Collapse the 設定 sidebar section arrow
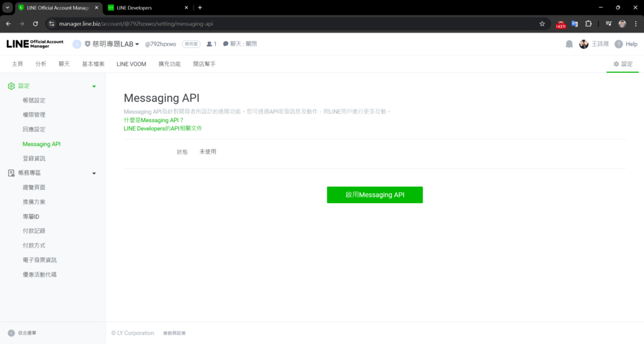The image size is (644, 344). 94,86
